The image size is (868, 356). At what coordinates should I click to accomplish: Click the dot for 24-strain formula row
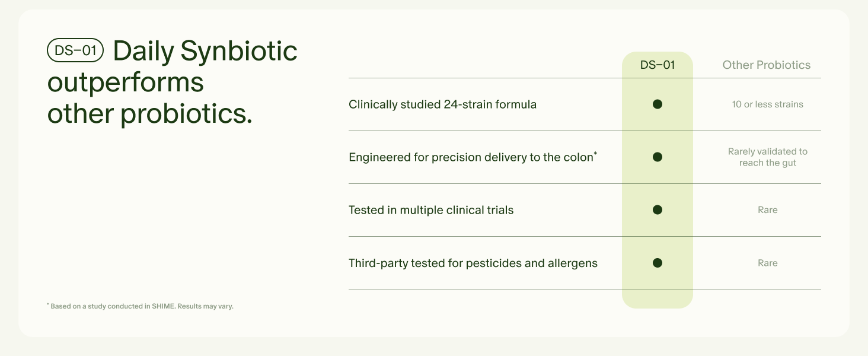[x=657, y=104]
